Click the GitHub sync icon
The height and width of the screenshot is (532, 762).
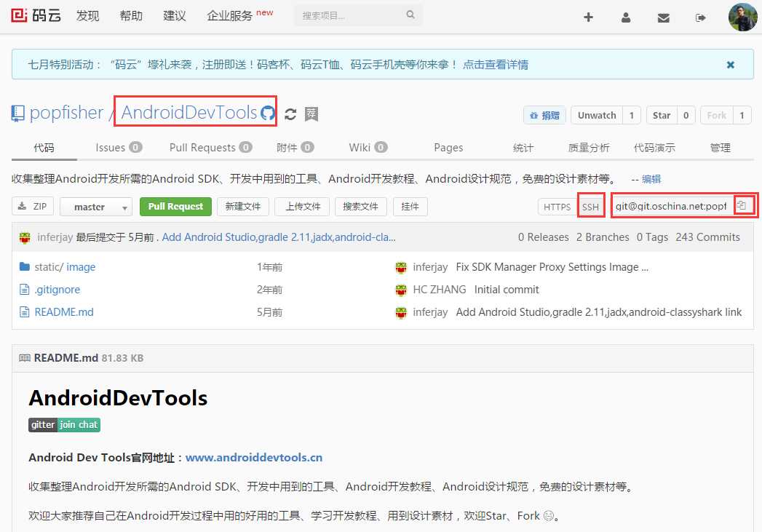[x=267, y=114]
